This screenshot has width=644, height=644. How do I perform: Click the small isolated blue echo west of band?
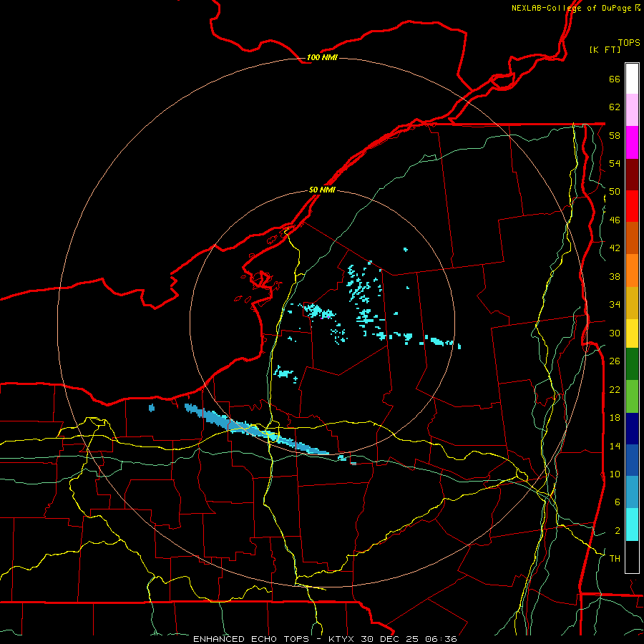152,407
